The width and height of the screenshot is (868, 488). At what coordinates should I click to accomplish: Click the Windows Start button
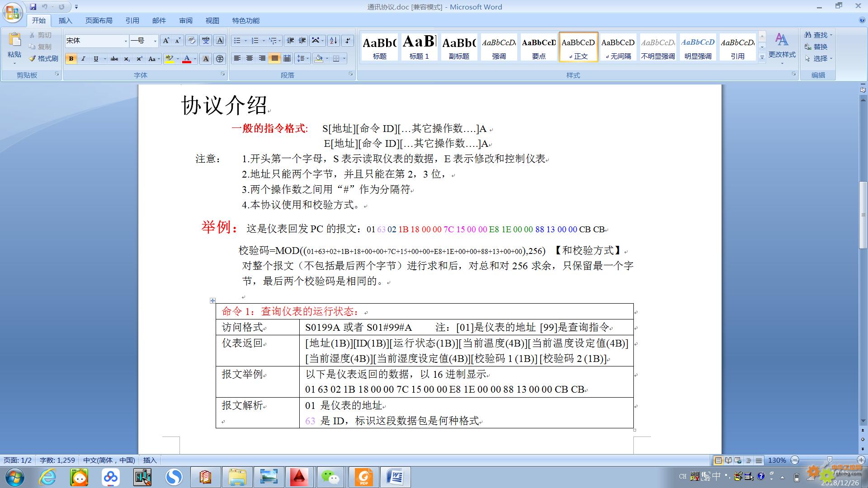tap(14, 477)
